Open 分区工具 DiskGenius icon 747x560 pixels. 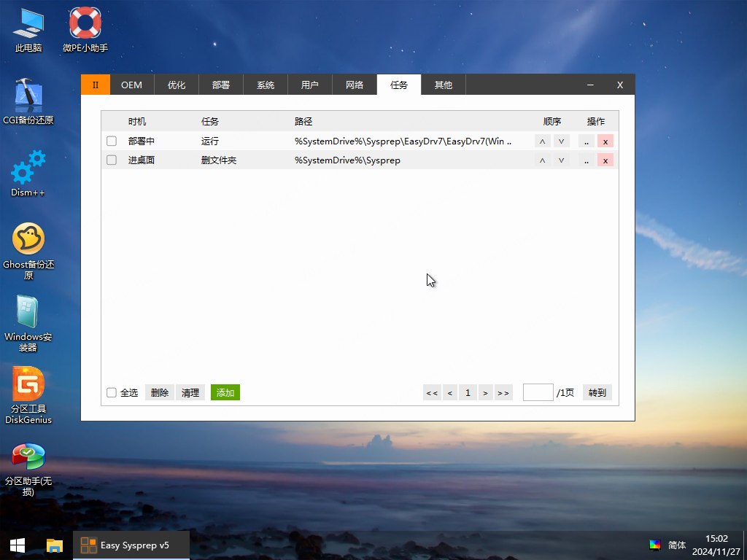[x=28, y=395]
